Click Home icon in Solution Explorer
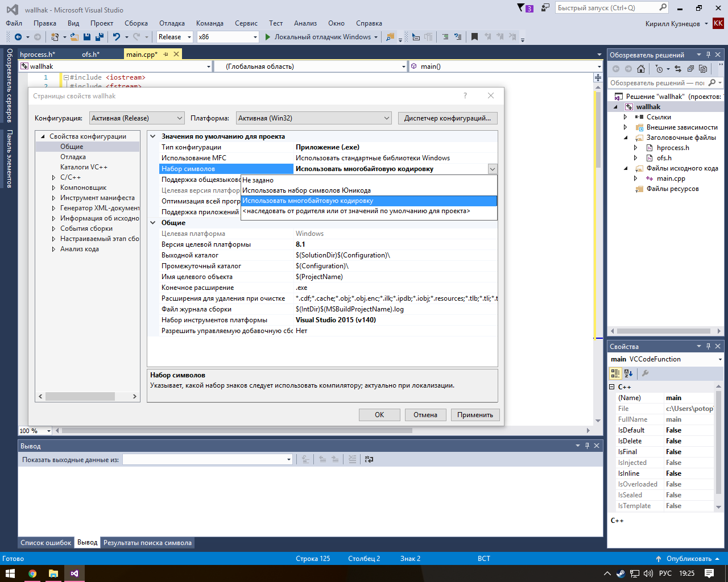The image size is (728, 582). (x=641, y=69)
